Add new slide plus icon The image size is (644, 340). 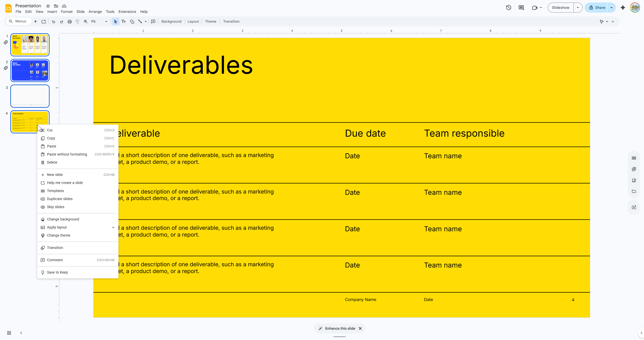point(35,21)
